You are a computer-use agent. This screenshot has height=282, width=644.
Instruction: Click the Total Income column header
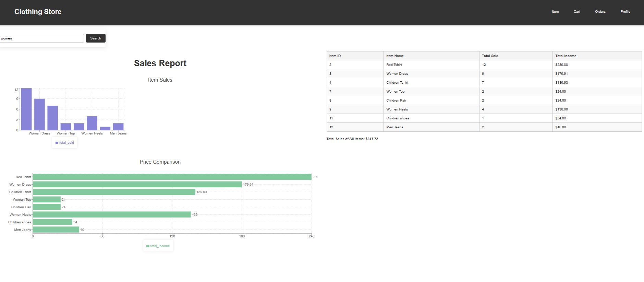coord(597,56)
